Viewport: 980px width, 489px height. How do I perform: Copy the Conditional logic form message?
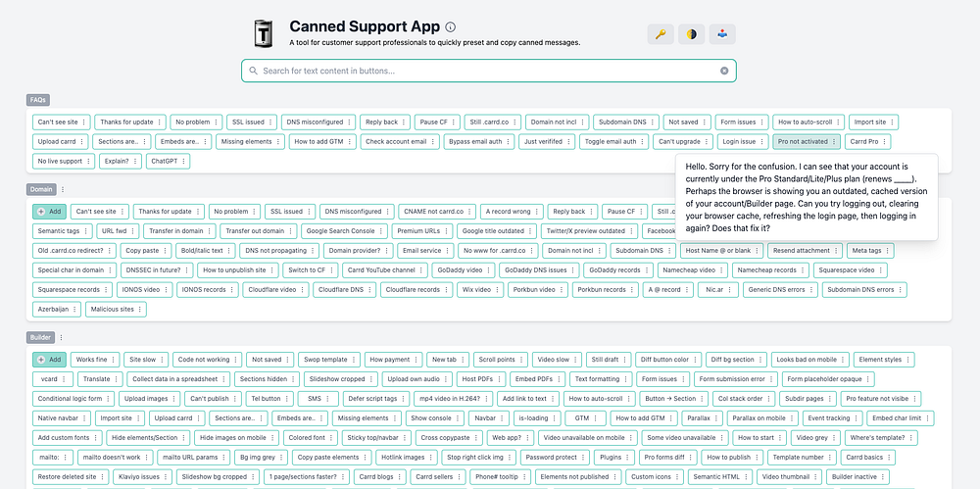[x=70, y=398]
